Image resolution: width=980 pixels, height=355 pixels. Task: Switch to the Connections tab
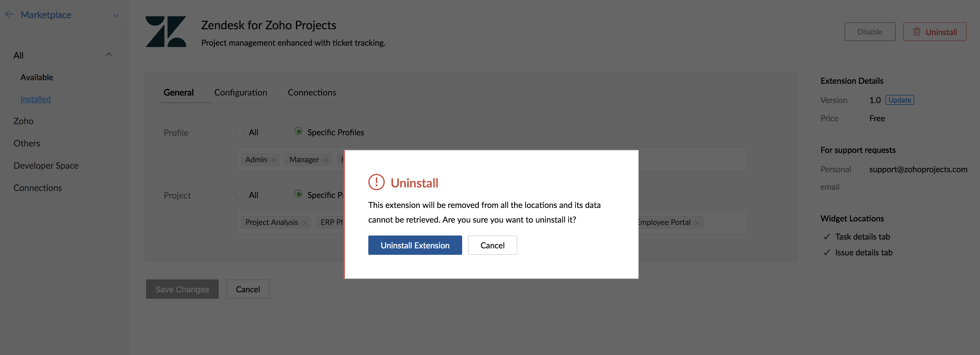coord(312,92)
